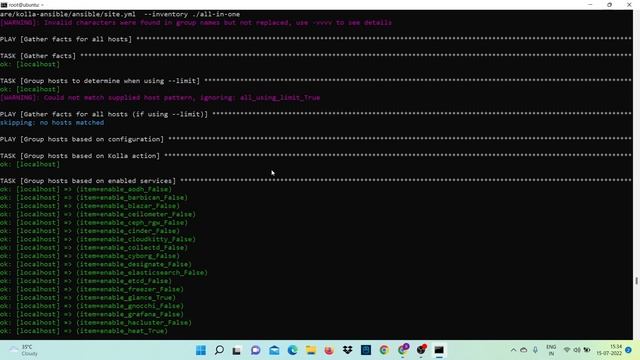Launch Microsoft Edge from the taskbar
Viewport: 640px width, 360px height.
coord(292,350)
